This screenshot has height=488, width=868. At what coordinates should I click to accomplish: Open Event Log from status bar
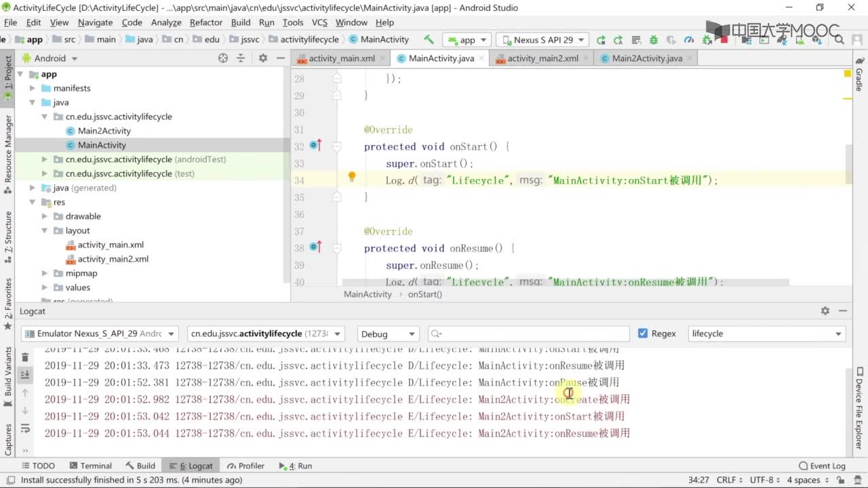[823, 466]
